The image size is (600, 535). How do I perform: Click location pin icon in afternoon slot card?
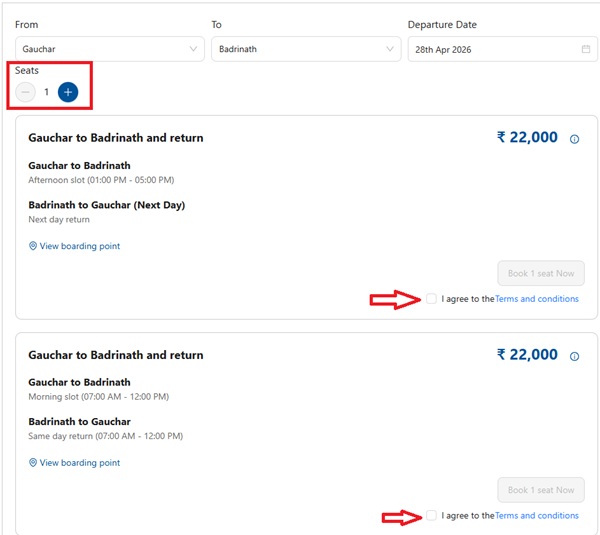point(33,246)
